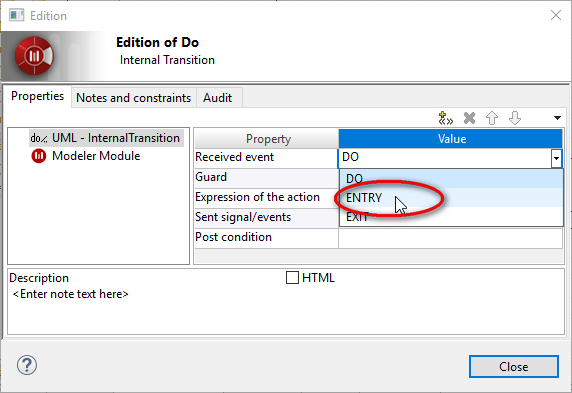The height and width of the screenshot is (393, 572).
Task: Click the do/ InternalTransition icon
Action: coord(38,138)
